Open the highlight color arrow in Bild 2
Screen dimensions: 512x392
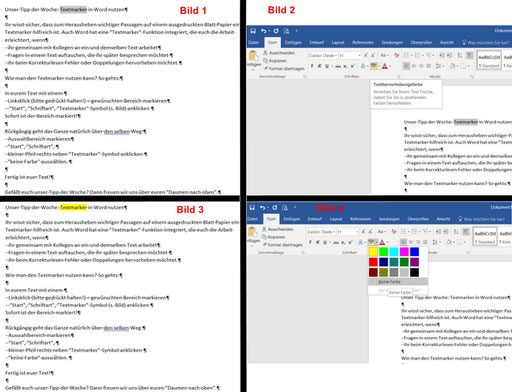pyautogui.click(x=379, y=66)
